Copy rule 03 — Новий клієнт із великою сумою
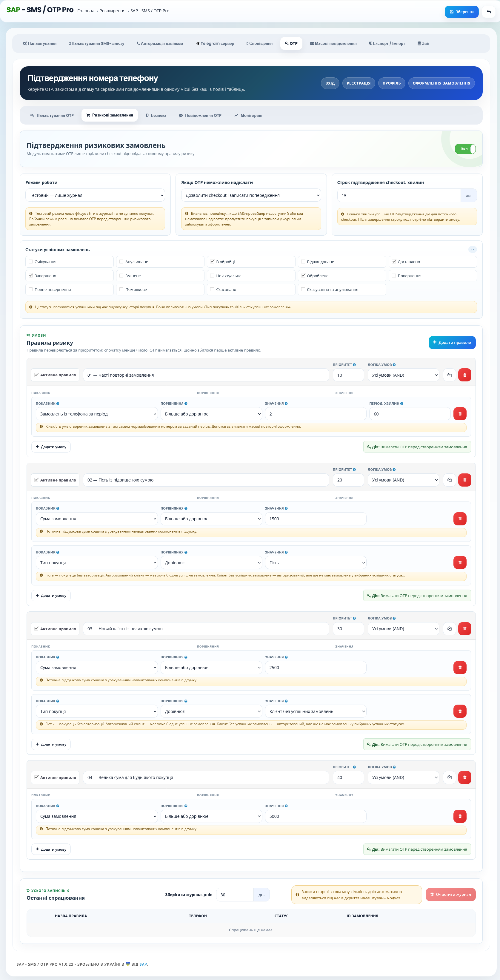 click(450, 628)
